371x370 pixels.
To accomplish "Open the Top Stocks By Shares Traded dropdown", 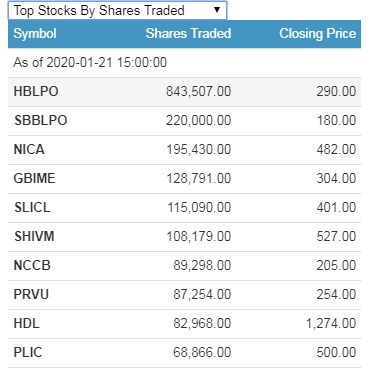I will (117, 10).
